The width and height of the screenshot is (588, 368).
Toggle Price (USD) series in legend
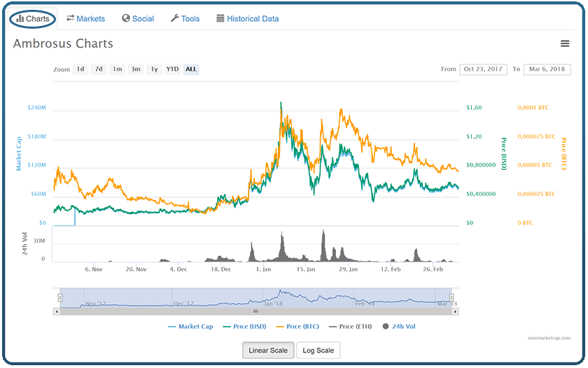click(244, 327)
